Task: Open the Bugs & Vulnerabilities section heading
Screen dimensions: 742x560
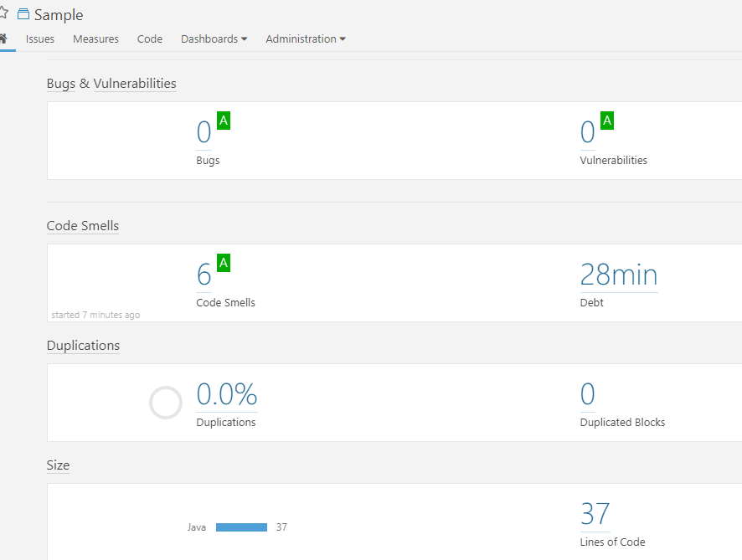Action: pos(111,84)
